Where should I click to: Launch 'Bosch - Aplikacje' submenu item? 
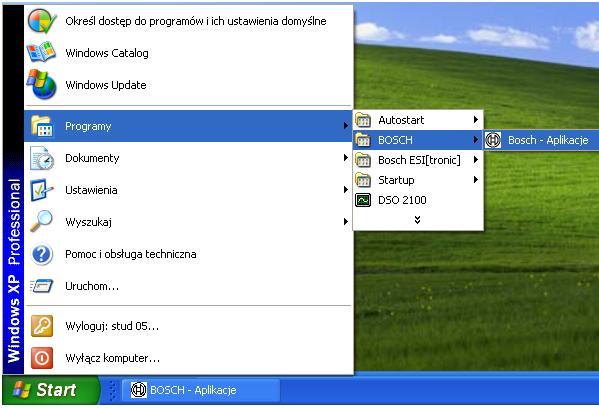point(541,140)
